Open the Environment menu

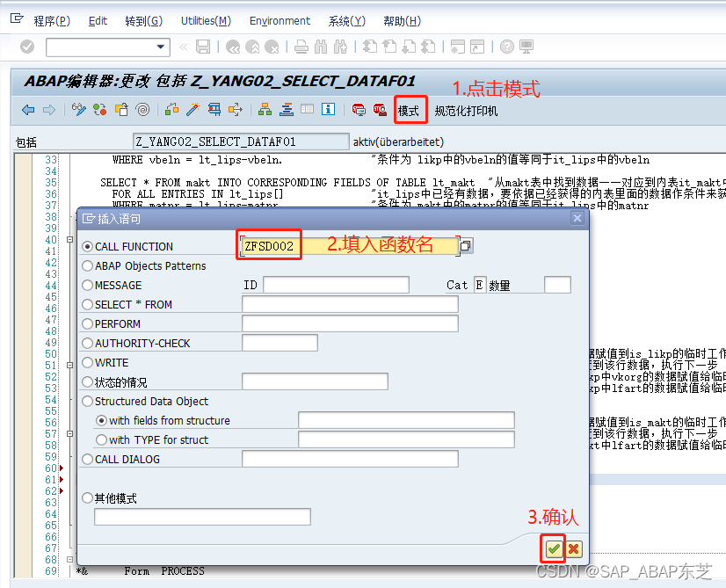pyautogui.click(x=280, y=21)
